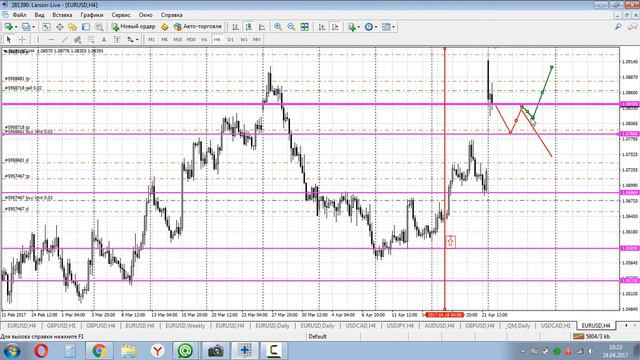Open the Графики menu
The width and height of the screenshot is (640, 360).
click(x=91, y=15)
